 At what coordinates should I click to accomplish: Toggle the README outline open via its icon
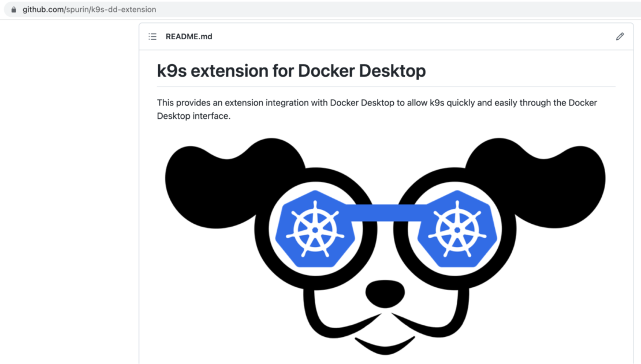pyautogui.click(x=152, y=36)
